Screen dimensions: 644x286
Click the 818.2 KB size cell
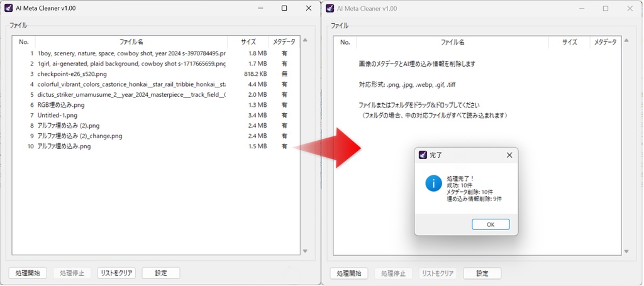coord(255,74)
